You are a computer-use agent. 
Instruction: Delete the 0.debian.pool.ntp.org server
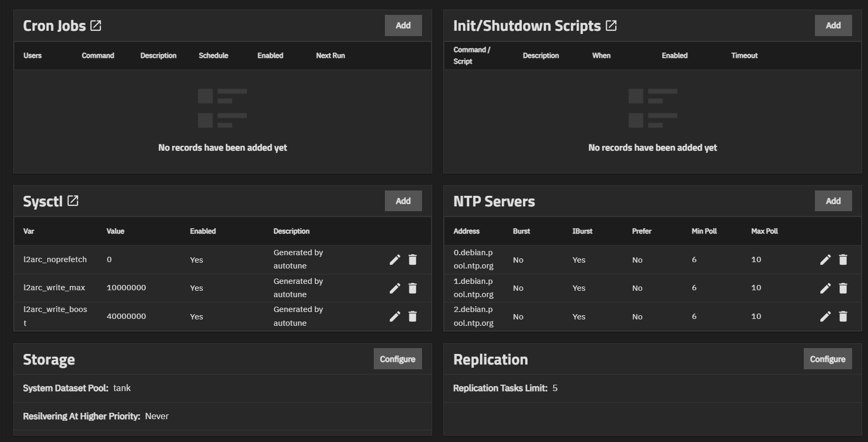click(x=843, y=259)
